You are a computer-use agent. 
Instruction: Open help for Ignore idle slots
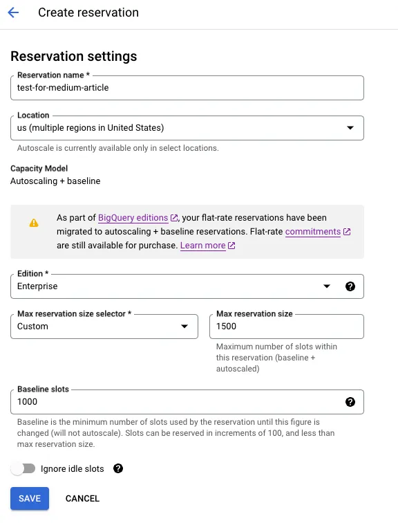[x=118, y=468]
